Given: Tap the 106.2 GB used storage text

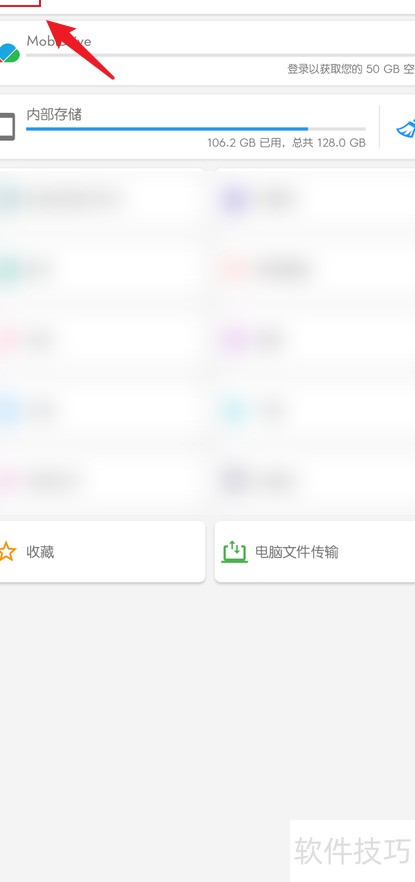Looking at the screenshot, I should point(286,143).
